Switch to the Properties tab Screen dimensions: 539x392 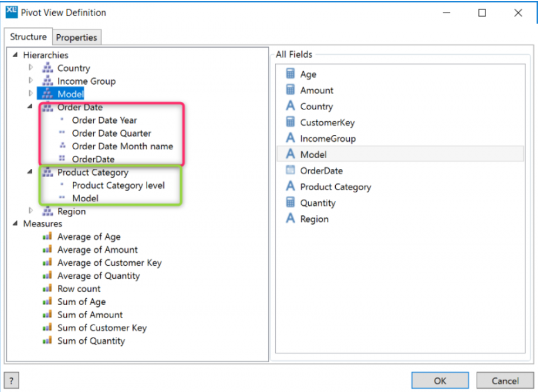(x=77, y=37)
